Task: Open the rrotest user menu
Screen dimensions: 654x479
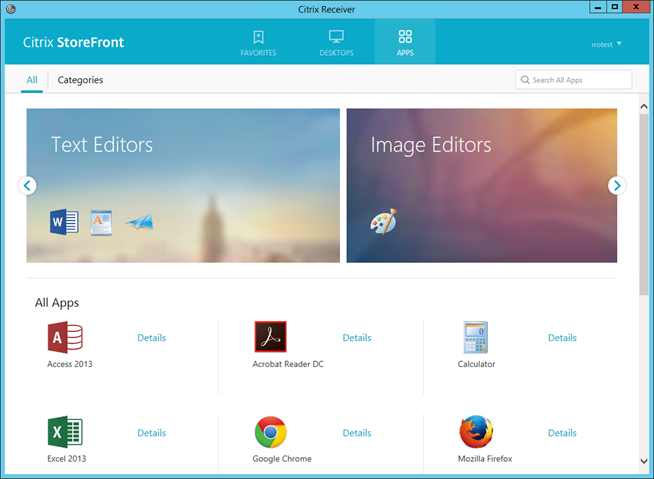Action: pyautogui.click(x=606, y=44)
